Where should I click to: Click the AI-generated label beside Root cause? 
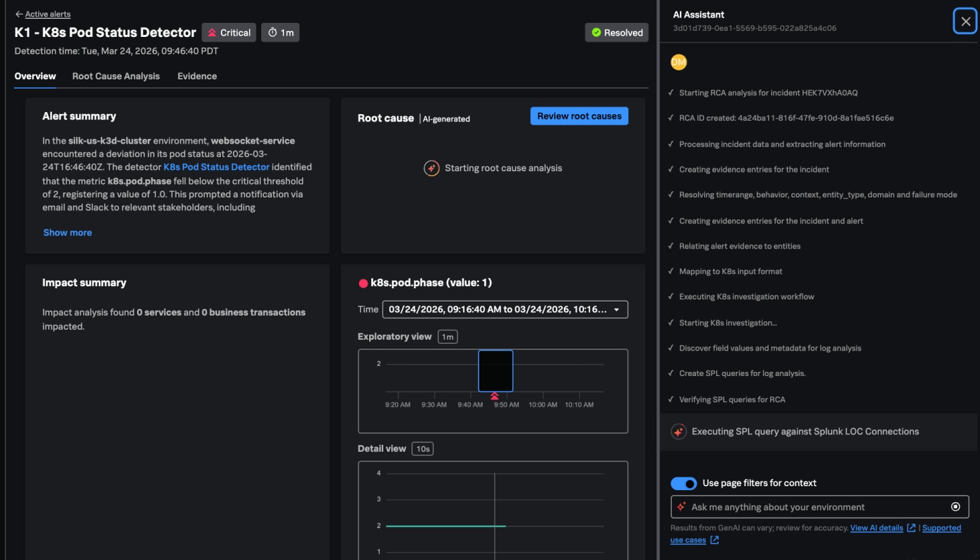click(446, 119)
